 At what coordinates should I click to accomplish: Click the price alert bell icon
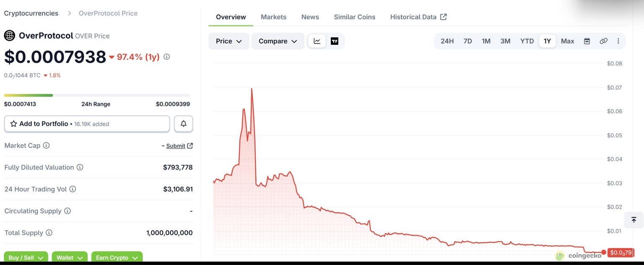(x=183, y=124)
